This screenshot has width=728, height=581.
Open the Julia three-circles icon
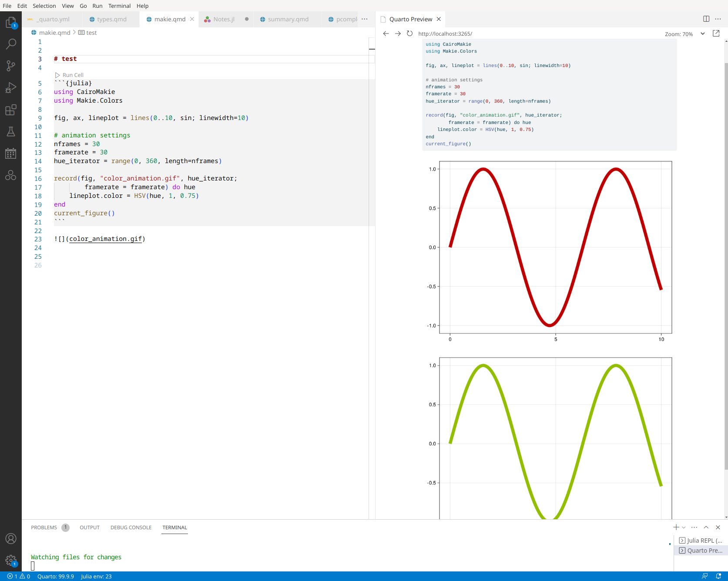(x=11, y=175)
